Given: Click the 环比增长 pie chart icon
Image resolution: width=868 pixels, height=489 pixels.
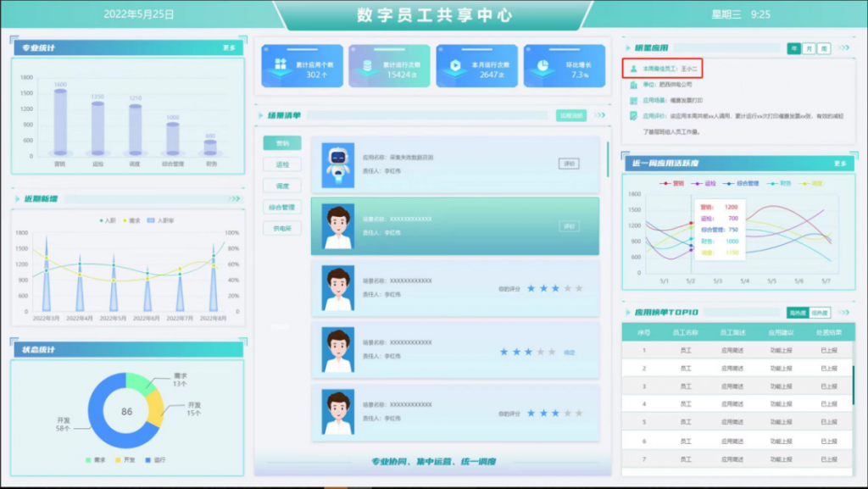Looking at the screenshot, I should pyautogui.click(x=541, y=66).
